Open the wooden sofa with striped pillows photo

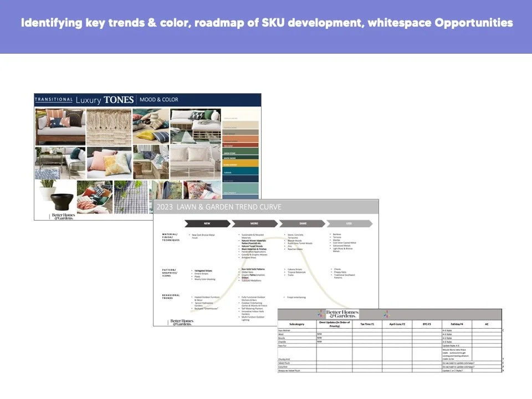[x=60, y=127]
